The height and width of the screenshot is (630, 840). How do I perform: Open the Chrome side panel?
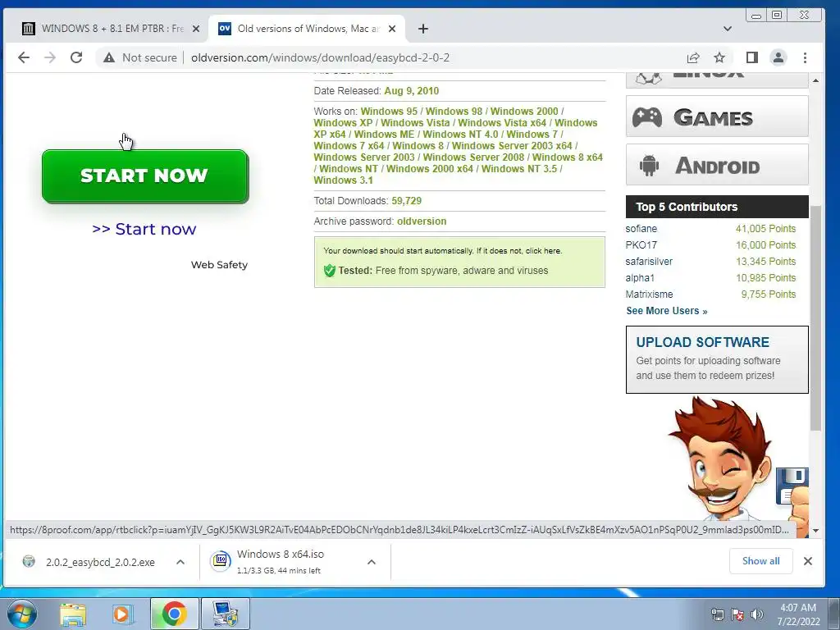[x=752, y=57]
